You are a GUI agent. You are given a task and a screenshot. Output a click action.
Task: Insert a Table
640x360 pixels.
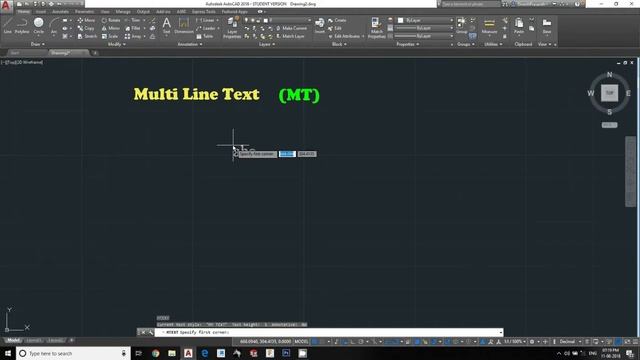[204, 36]
